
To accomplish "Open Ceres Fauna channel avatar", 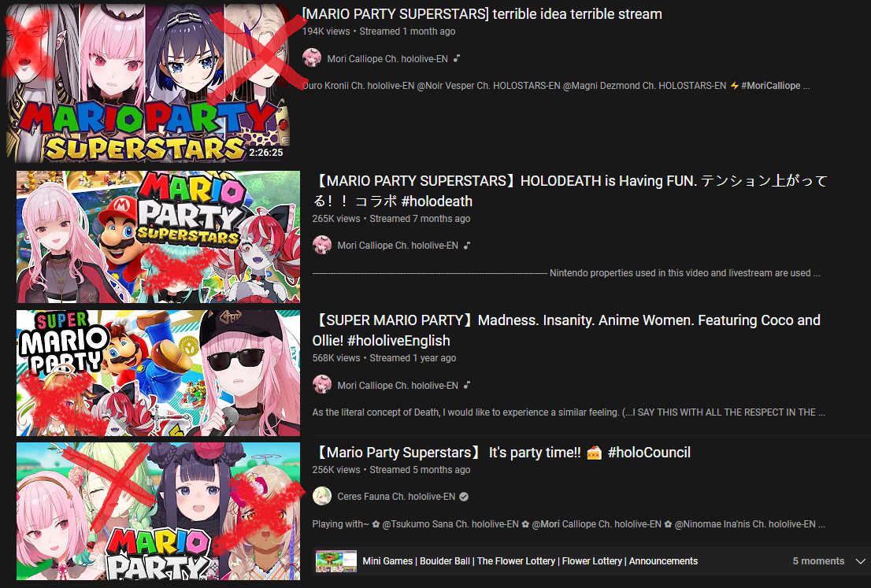I will click(321, 496).
